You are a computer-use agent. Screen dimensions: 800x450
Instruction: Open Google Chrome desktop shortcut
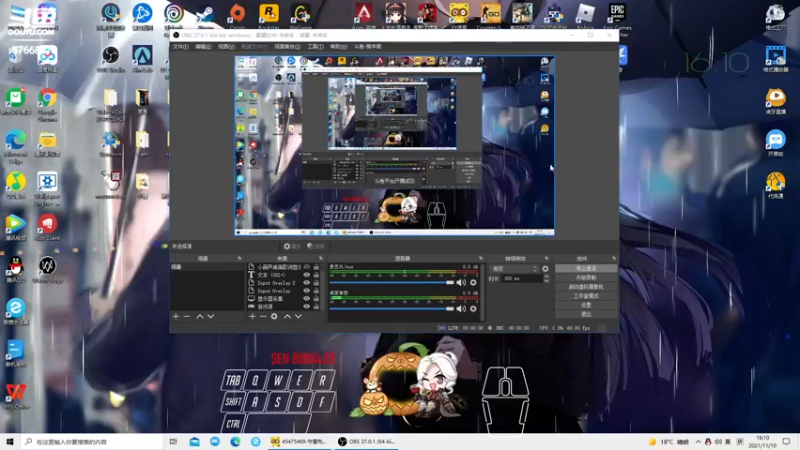coord(47,105)
